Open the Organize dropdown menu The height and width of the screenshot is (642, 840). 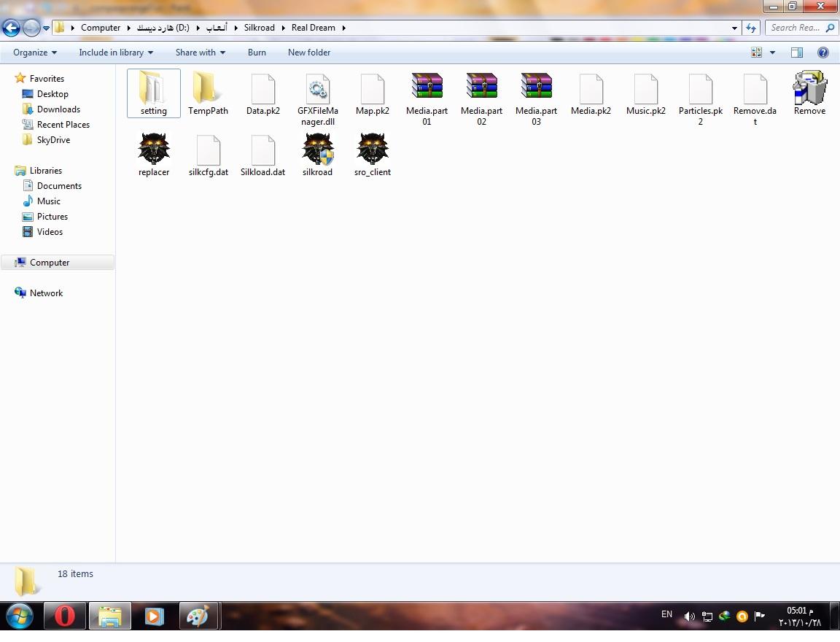35,53
